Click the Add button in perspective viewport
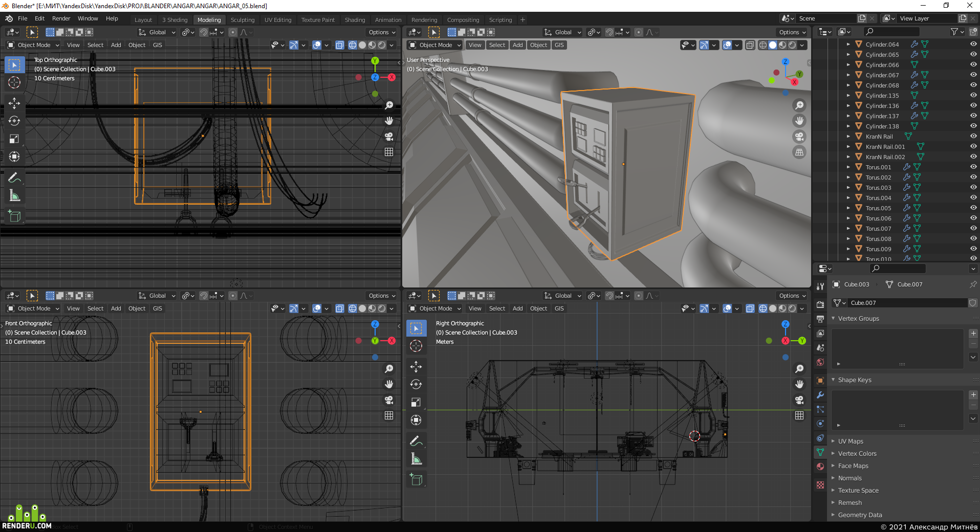The height and width of the screenshot is (532, 980). [518, 45]
